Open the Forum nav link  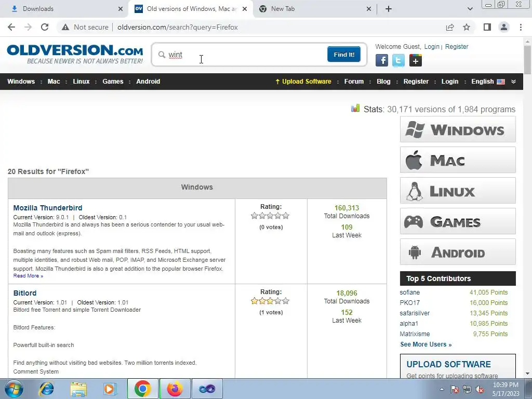click(x=354, y=82)
